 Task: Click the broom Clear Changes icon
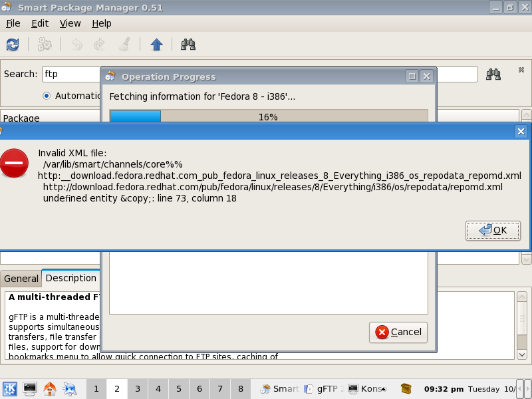tap(124, 45)
